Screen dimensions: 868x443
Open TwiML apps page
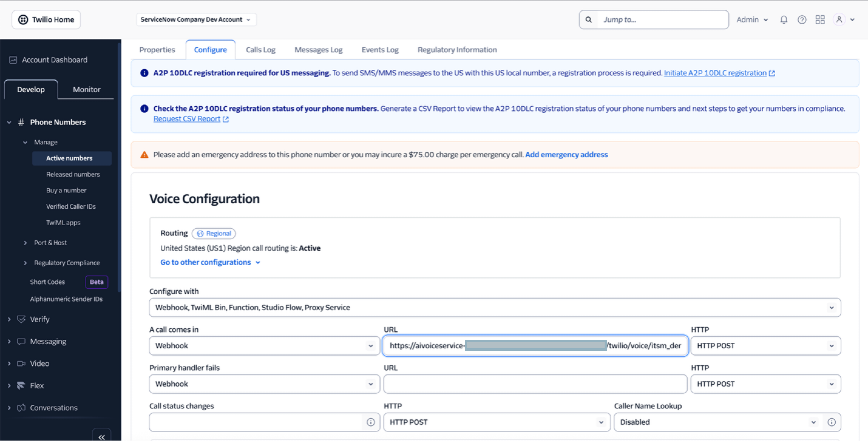63,223
